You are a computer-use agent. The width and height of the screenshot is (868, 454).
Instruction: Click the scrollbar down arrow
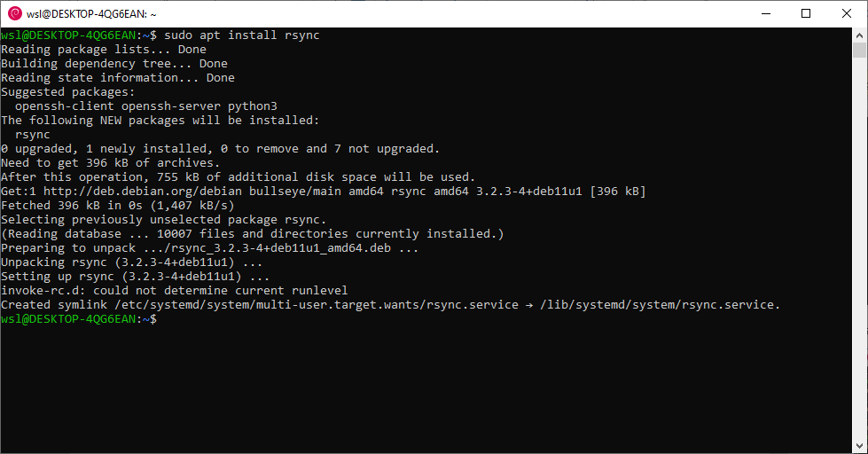(x=859, y=446)
